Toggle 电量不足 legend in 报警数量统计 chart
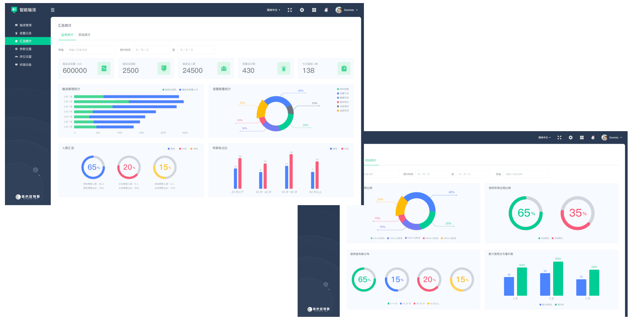Viewport: 644px width, 326px height. click(343, 93)
